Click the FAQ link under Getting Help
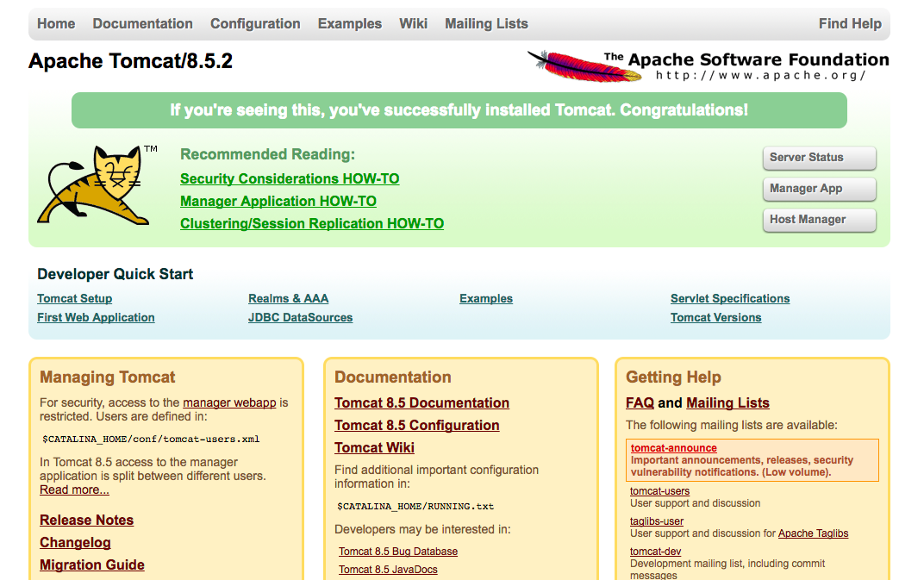924x580 pixels. tap(640, 402)
